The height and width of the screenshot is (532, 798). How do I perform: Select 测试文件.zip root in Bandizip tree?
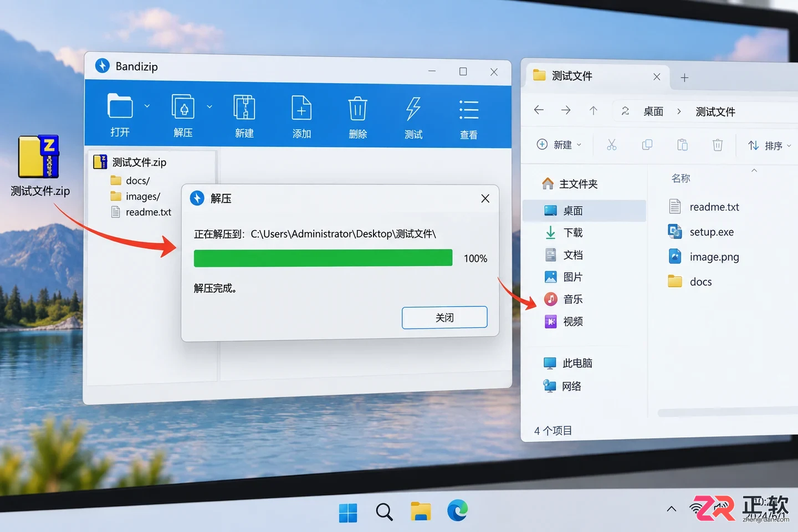tap(130, 162)
